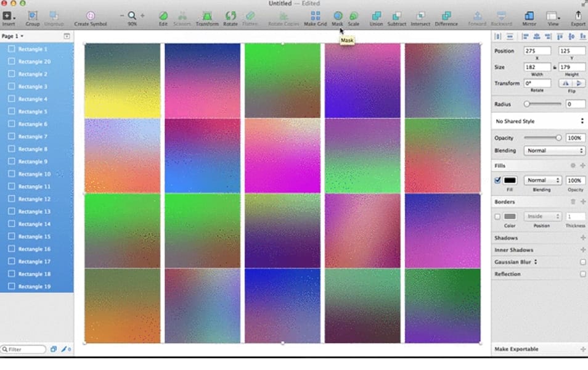The width and height of the screenshot is (588, 370).
Task: Activate the Rotate tool
Action: coord(231,17)
